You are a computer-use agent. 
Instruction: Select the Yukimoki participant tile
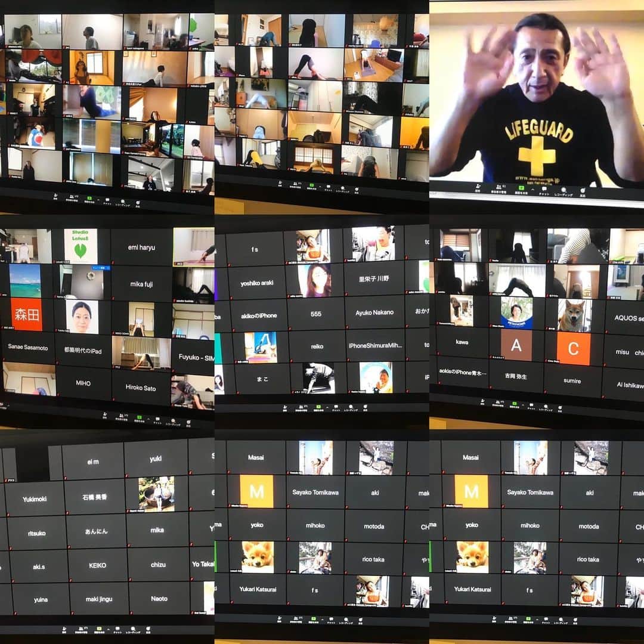(x=35, y=499)
